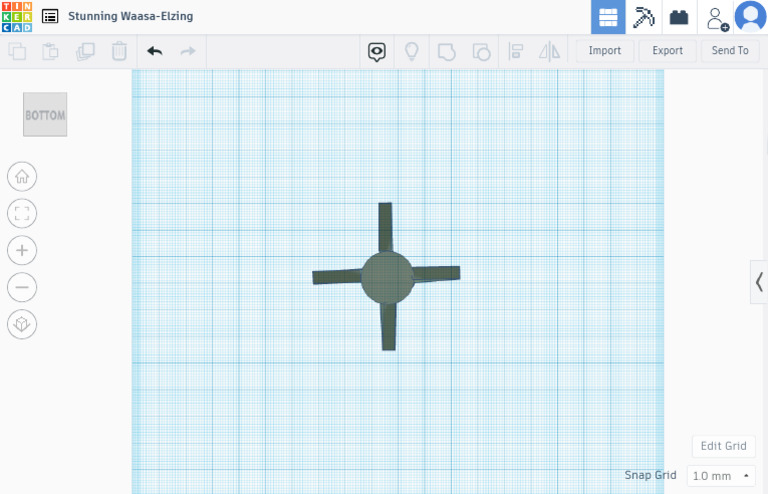Image resolution: width=768 pixels, height=494 pixels.
Task: Paste using the clipboard icon
Action: pyautogui.click(x=50, y=51)
